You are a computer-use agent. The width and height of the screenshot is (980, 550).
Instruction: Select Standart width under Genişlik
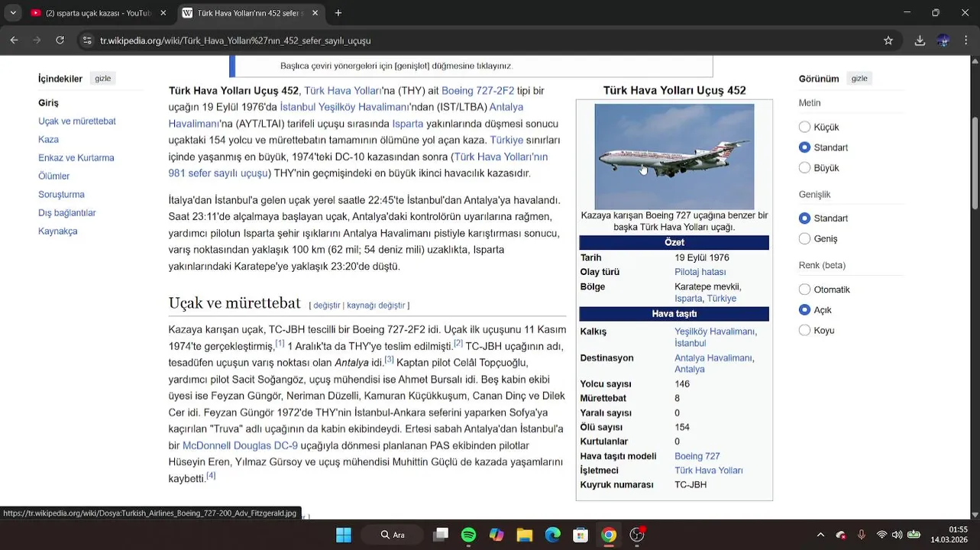(x=804, y=218)
